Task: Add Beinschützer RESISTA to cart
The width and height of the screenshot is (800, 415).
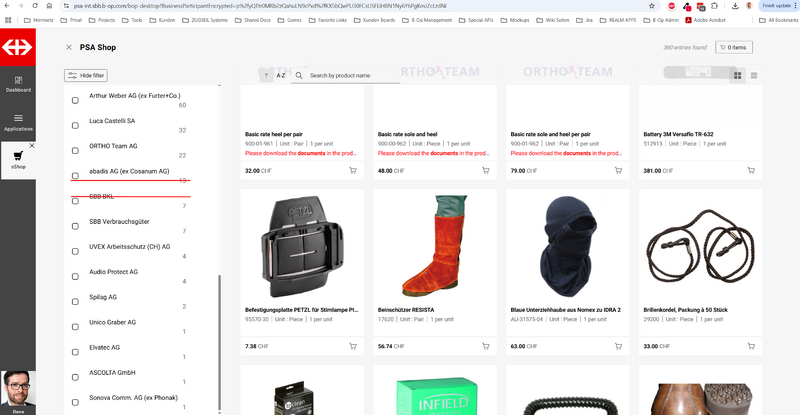Action: click(x=486, y=346)
